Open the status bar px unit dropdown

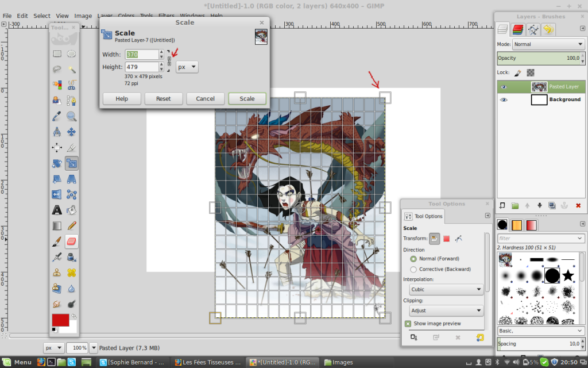(54, 348)
